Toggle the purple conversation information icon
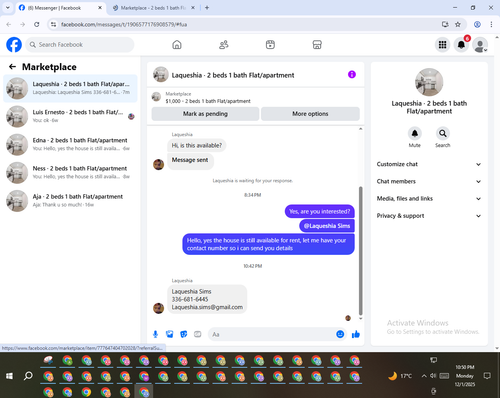This screenshot has height=398, width=500. (x=352, y=74)
